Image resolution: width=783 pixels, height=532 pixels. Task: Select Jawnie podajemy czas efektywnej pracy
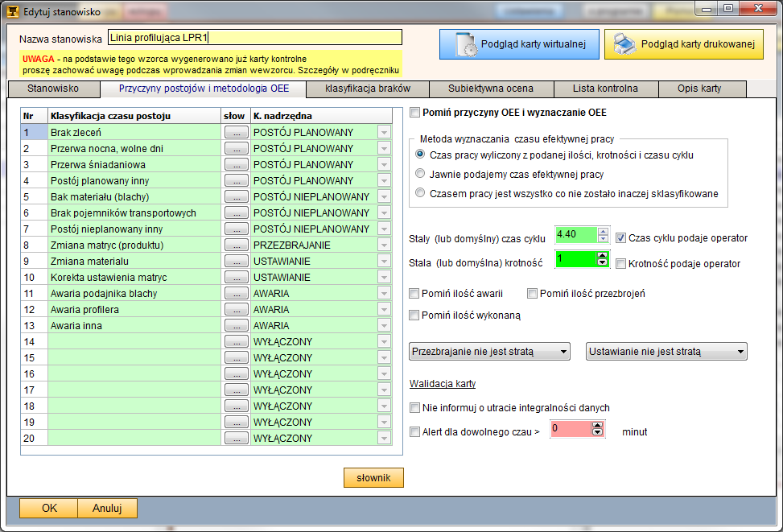420,173
